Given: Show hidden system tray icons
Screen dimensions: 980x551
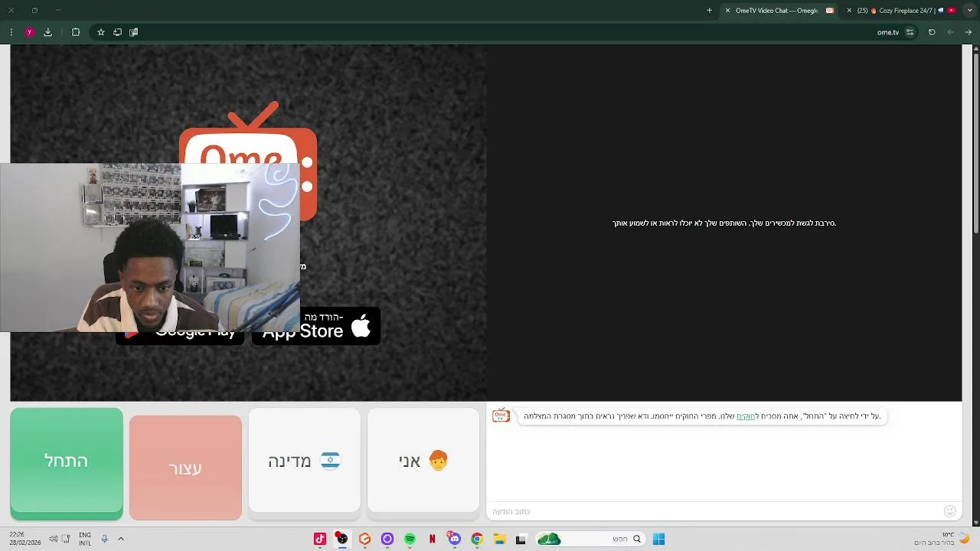Looking at the screenshot, I should click(x=121, y=539).
